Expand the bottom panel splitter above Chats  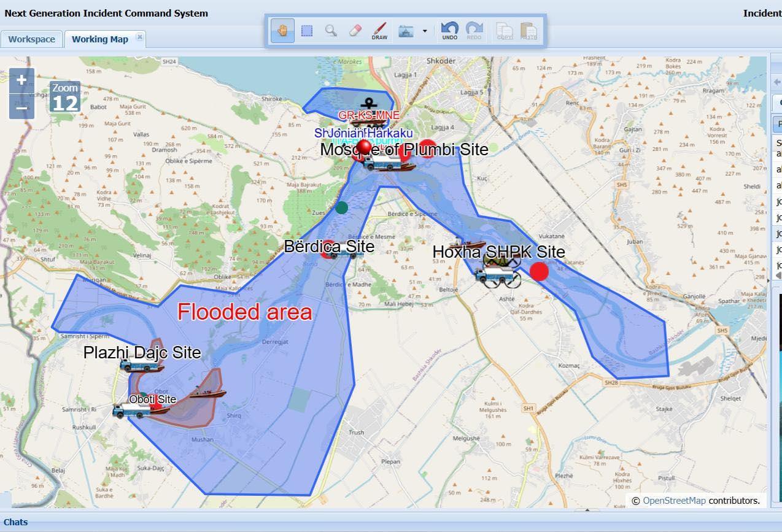[x=588, y=510]
